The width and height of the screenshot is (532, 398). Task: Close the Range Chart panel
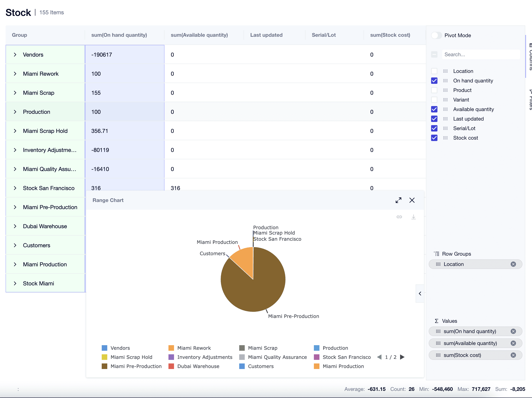pos(412,200)
